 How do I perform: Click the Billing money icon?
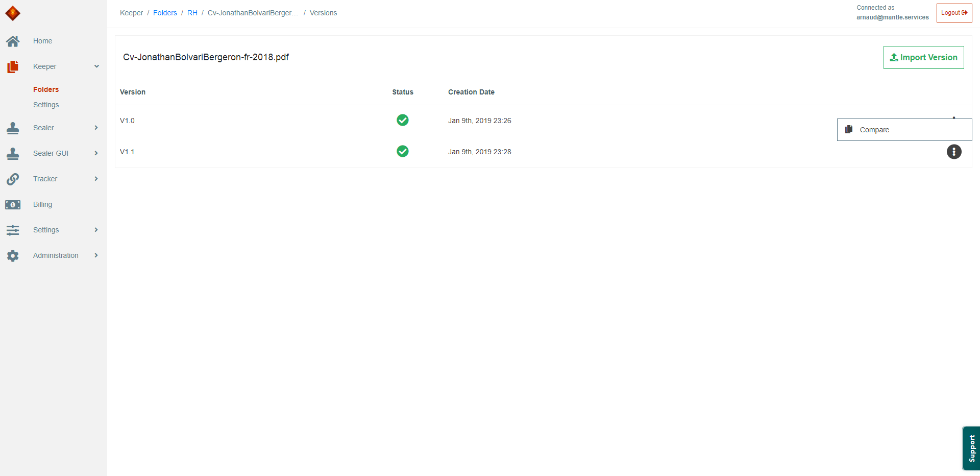tap(13, 204)
